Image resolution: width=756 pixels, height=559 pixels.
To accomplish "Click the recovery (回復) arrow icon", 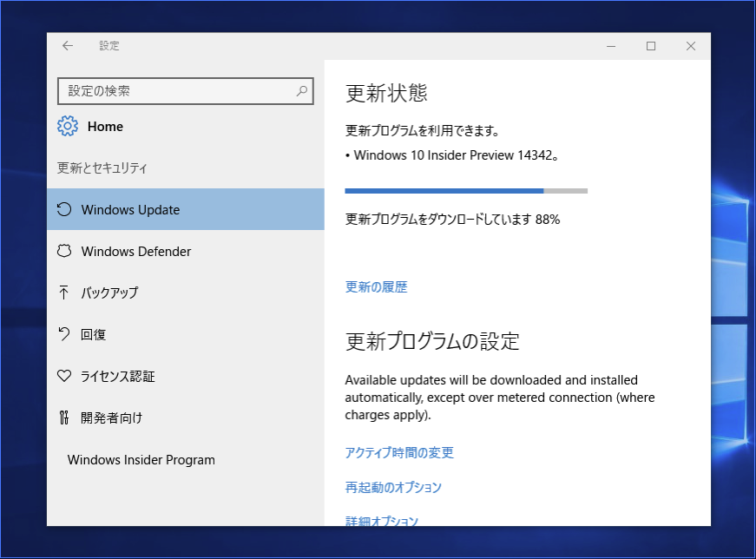I will [x=63, y=334].
